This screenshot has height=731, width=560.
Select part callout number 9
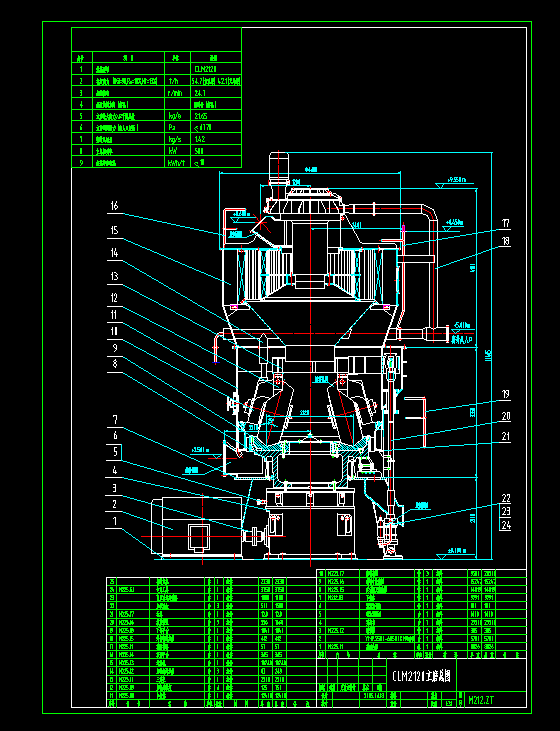(x=115, y=348)
